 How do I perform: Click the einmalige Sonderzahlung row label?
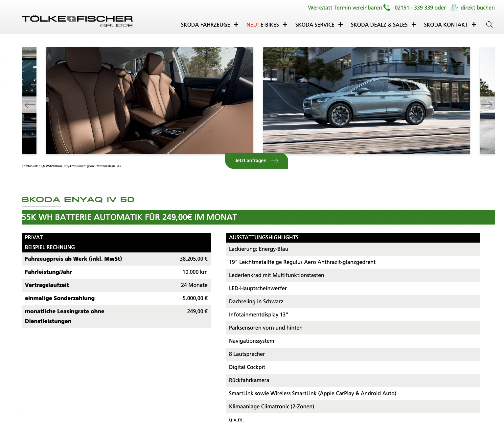point(60,298)
